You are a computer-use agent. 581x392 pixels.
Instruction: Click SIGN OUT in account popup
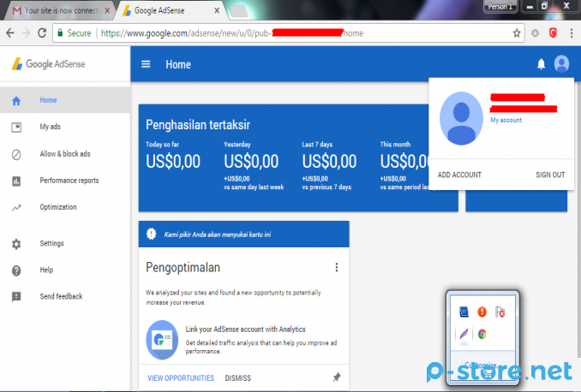[x=550, y=175]
